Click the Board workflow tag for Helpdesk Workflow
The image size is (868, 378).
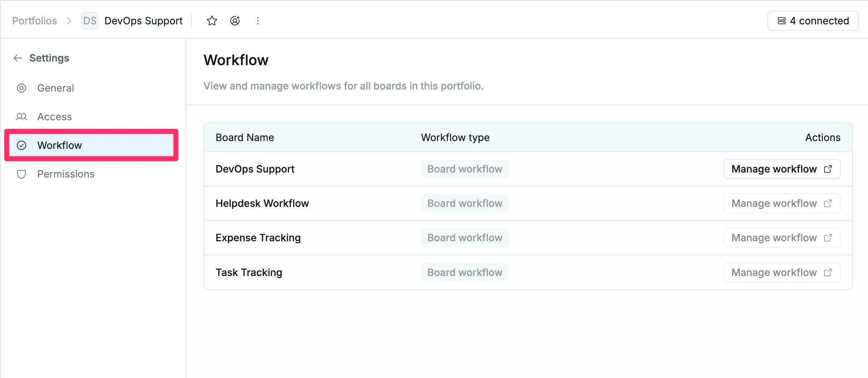point(465,203)
